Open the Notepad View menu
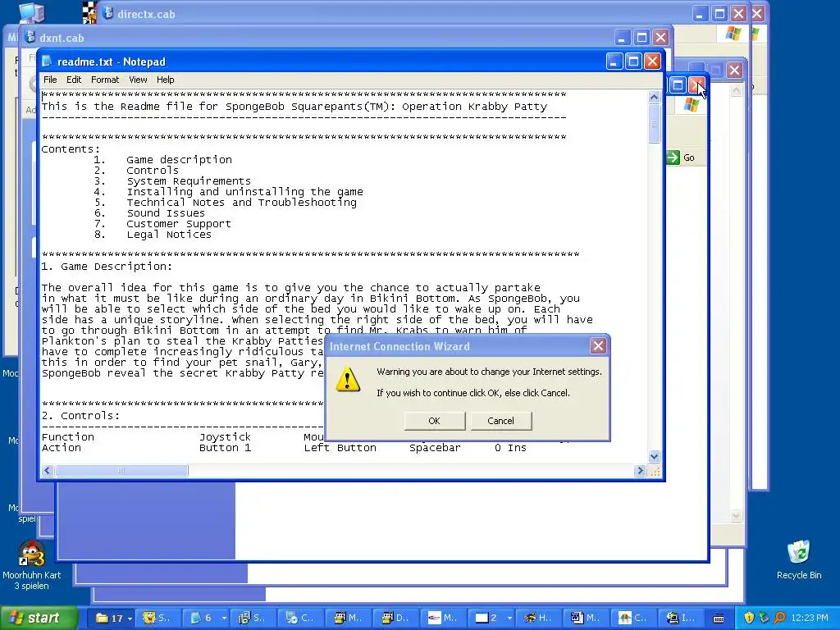840x630 pixels. [138, 80]
